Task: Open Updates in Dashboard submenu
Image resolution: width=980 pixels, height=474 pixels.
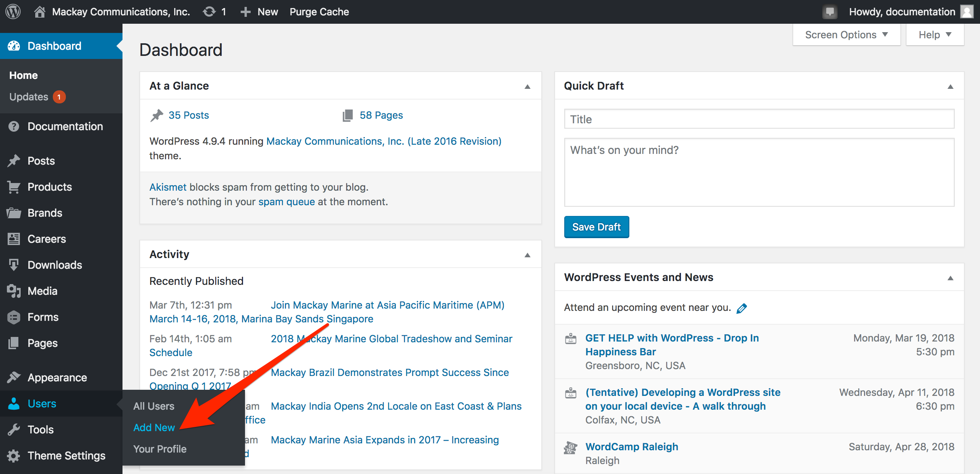Action: (x=29, y=97)
